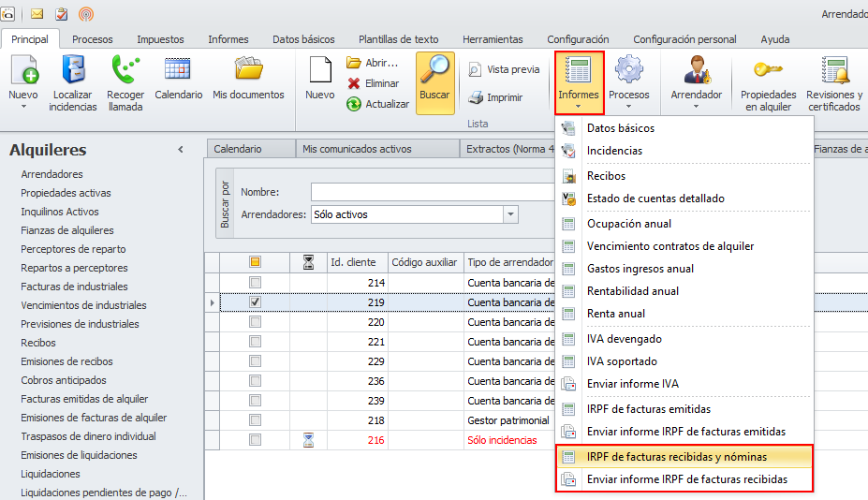
Task: Select IRPF de facturas recibidas y nóminas
Action: pos(676,457)
